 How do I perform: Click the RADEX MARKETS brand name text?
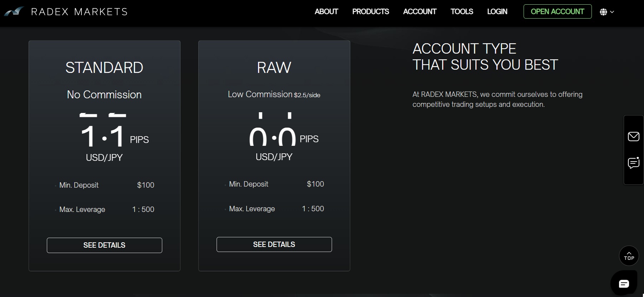[79, 12]
